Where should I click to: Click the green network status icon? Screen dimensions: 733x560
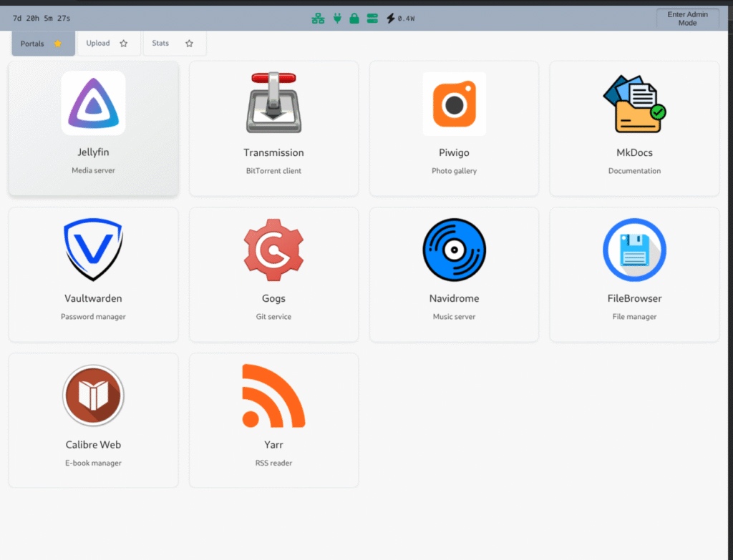pos(318,19)
